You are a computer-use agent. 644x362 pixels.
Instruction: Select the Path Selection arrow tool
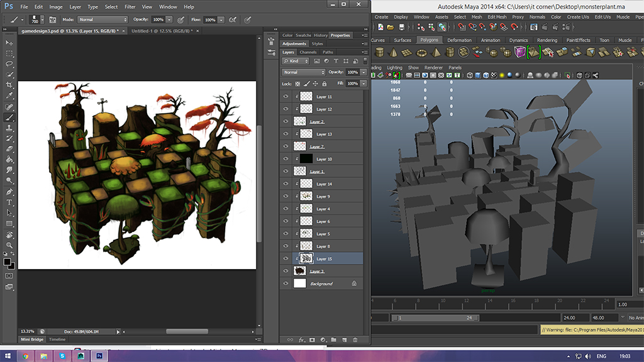(9, 213)
